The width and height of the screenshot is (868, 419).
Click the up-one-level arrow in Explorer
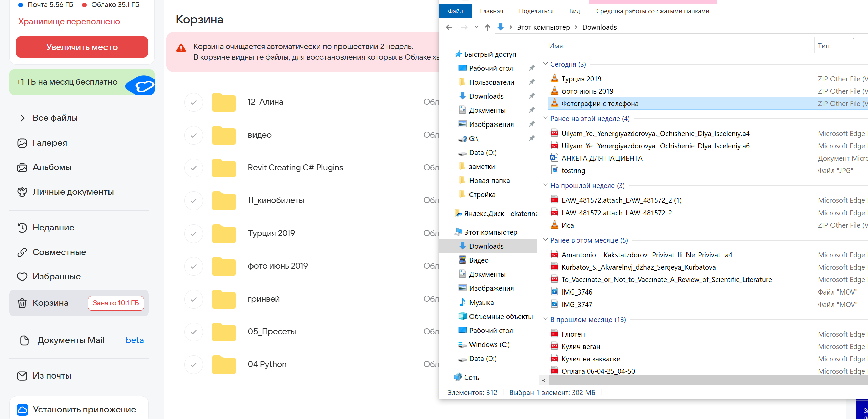coord(487,27)
